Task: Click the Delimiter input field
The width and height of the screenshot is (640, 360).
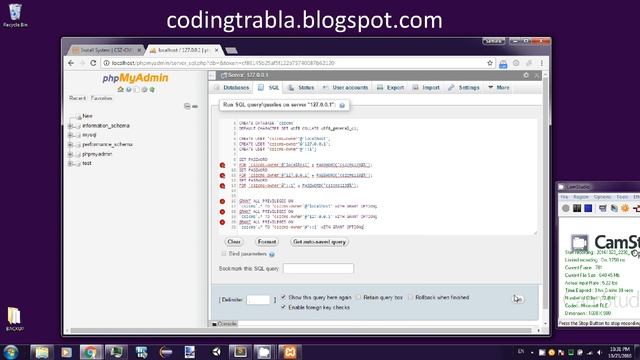Action: [258, 300]
